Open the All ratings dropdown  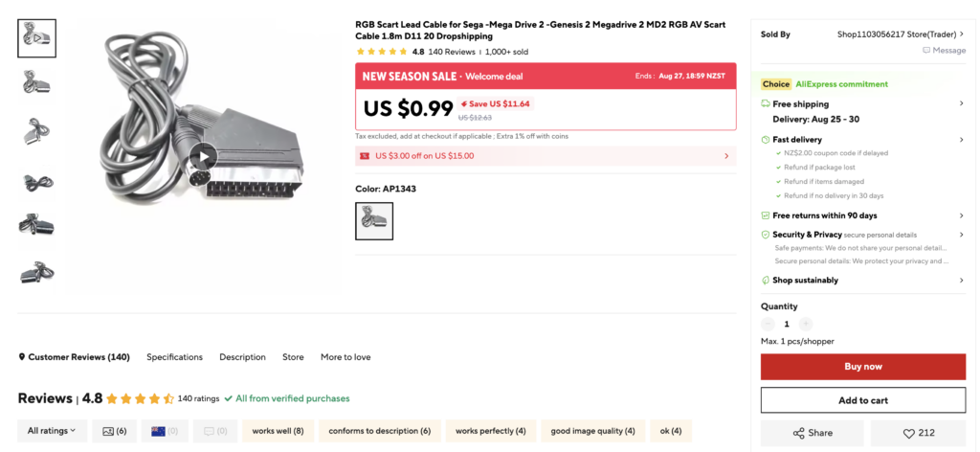pos(52,431)
